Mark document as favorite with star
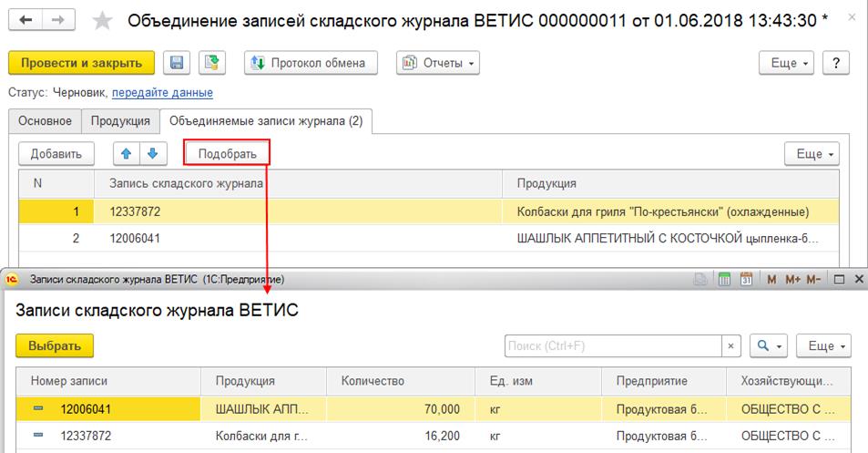 (103, 20)
